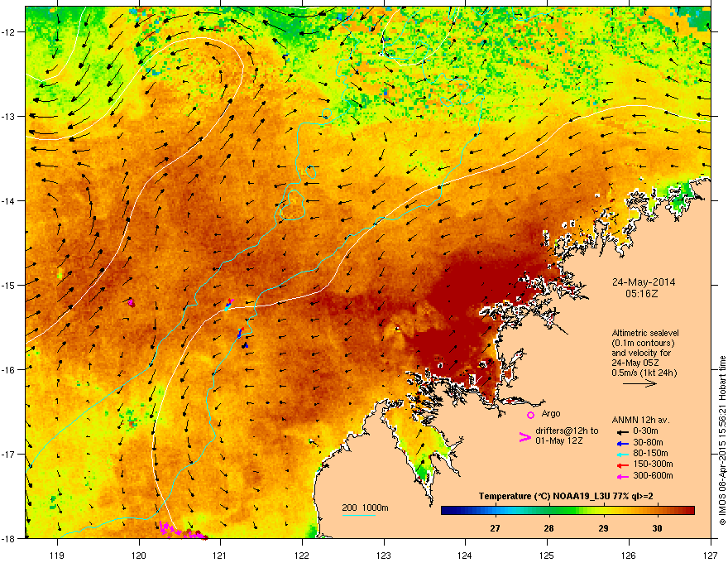
Task: Click the 28 colorbar tick label
Action: pos(548,528)
